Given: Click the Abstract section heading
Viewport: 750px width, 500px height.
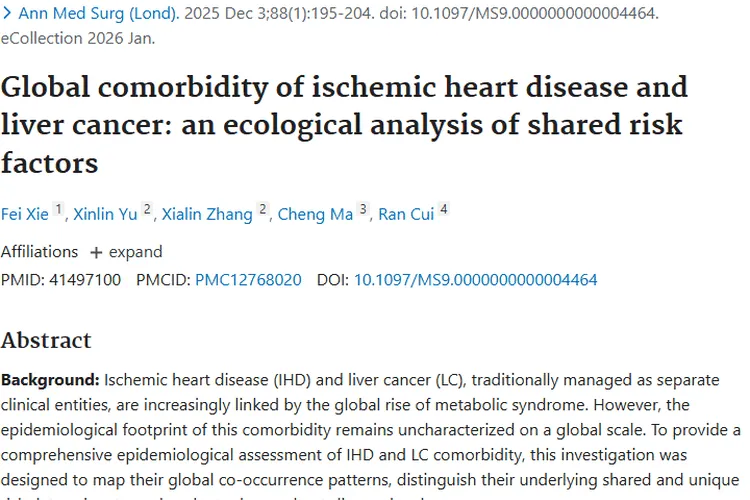Looking at the screenshot, I should point(46,340).
